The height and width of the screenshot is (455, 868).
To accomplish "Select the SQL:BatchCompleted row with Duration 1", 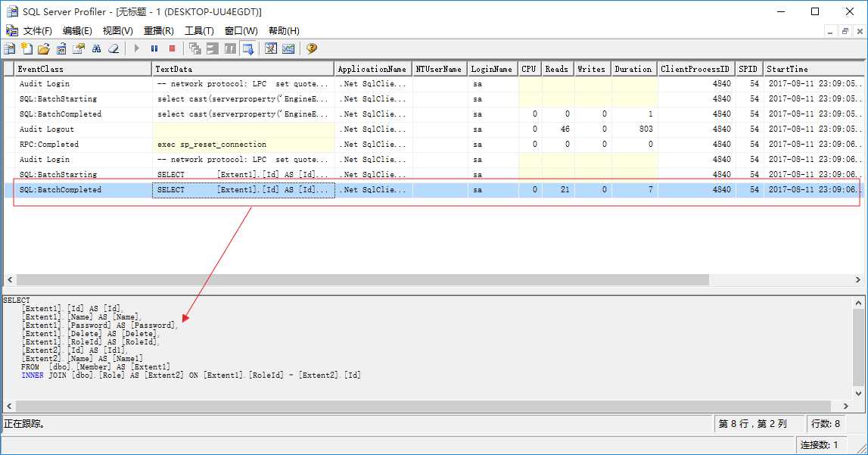I will point(434,114).
